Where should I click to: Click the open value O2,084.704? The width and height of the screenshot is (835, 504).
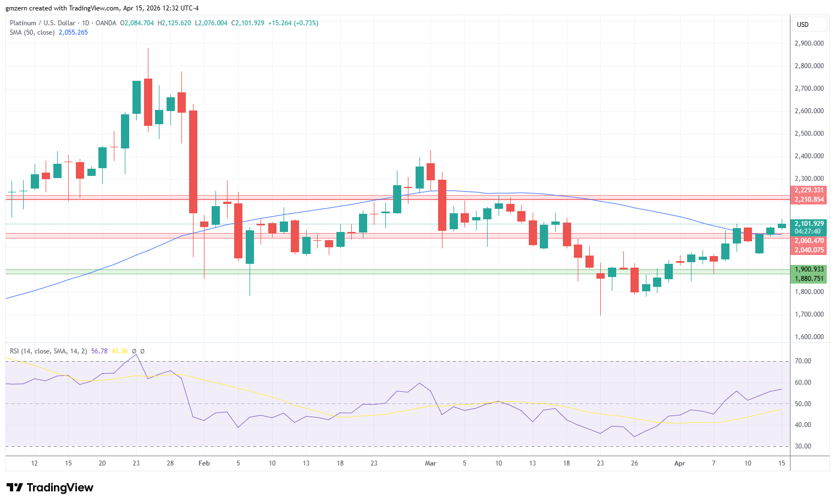137,23
